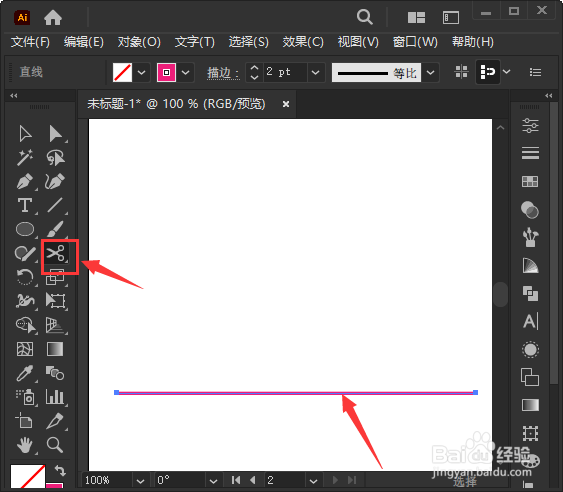Screen dimensions: 563x492
Task: Select the Shaper/Eraser tool beside scissors
Action: [x=25, y=253]
